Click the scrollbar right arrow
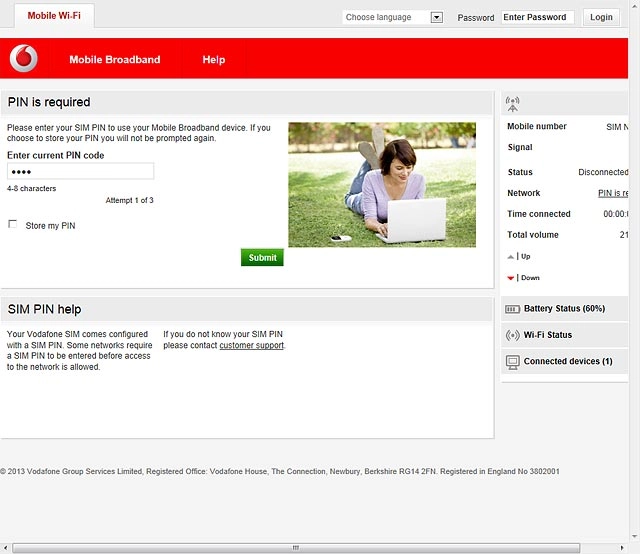Viewport: 640px width, 554px height. click(622, 548)
